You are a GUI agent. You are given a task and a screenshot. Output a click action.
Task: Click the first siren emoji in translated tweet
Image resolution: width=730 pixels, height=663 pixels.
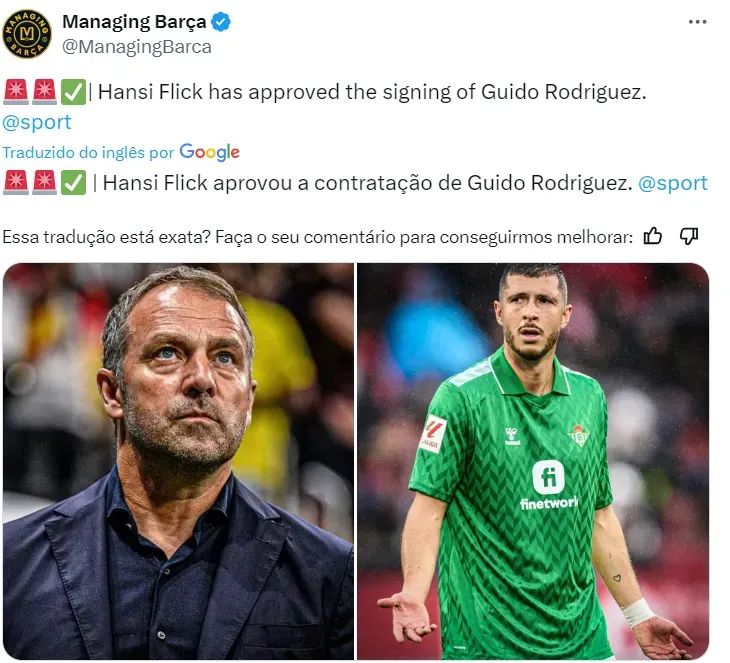click(16, 183)
